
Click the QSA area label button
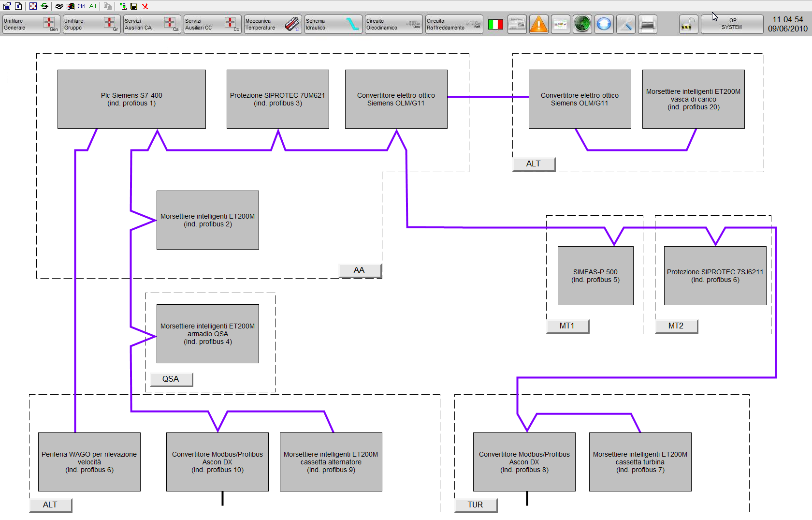point(171,379)
